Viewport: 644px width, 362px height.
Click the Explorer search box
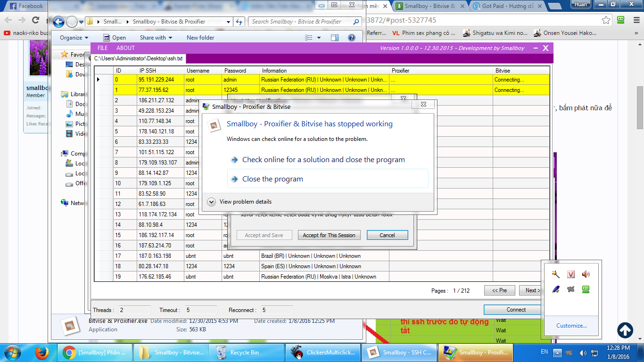(305, 22)
